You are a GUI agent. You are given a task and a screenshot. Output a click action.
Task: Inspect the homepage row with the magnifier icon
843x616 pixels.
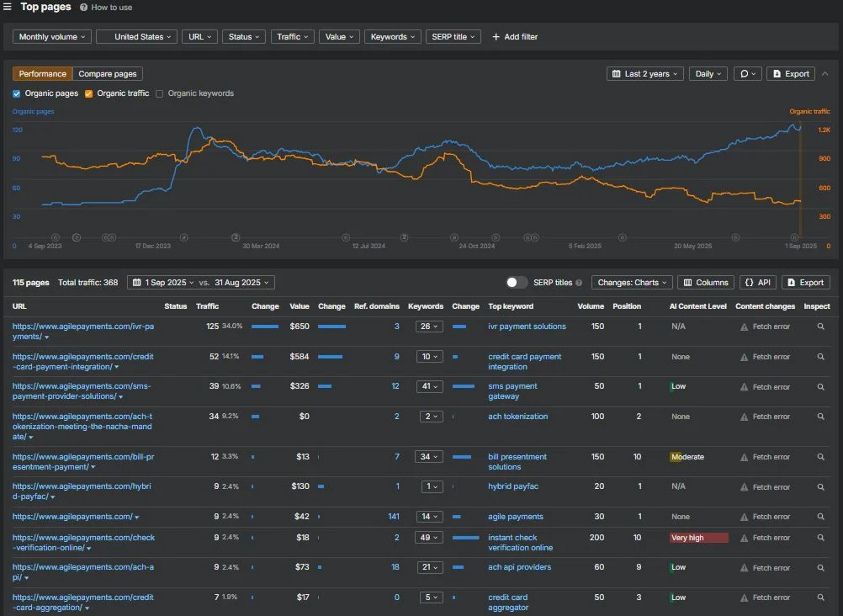pos(820,517)
